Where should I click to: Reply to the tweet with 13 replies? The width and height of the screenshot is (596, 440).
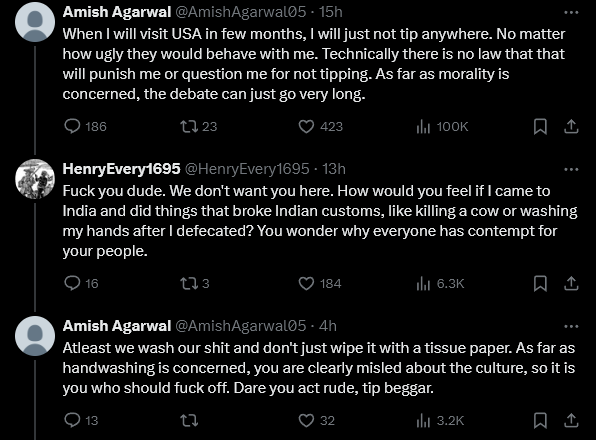[72, 420]
